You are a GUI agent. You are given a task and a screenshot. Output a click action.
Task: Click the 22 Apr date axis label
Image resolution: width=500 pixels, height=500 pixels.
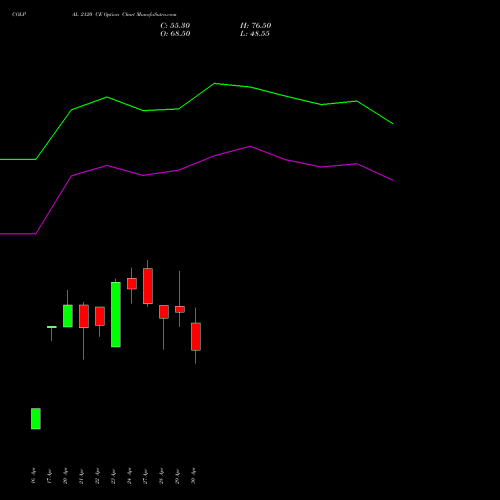(97, 476)
